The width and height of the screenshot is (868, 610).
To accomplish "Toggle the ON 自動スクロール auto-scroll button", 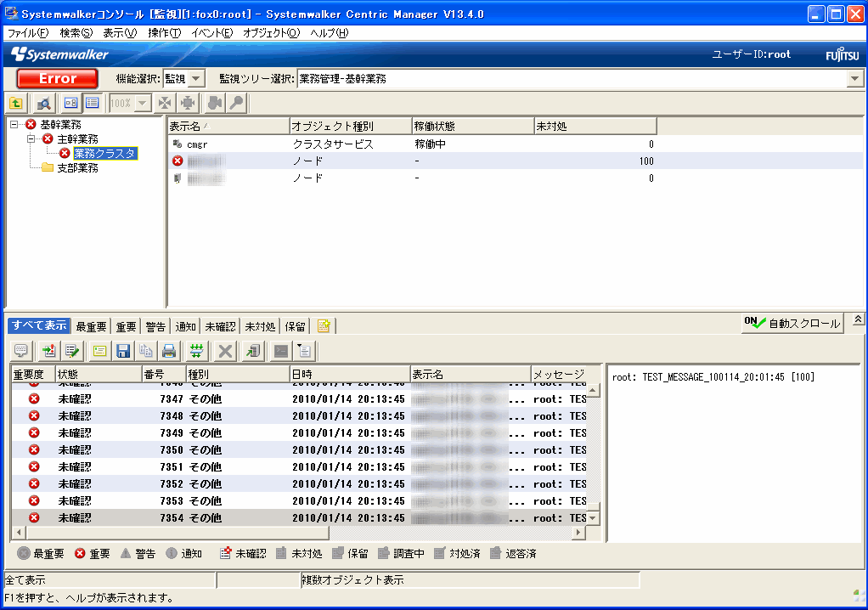I will 792,324.
